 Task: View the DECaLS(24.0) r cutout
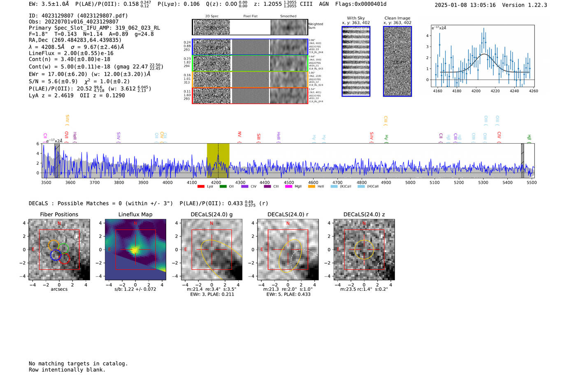pyautogui.click(x=288, y=250)
